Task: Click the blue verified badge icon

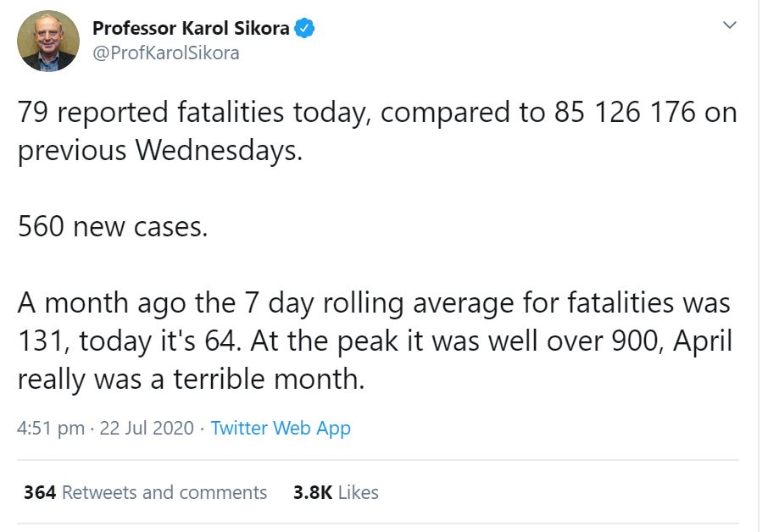Action: tap(305, 28)
